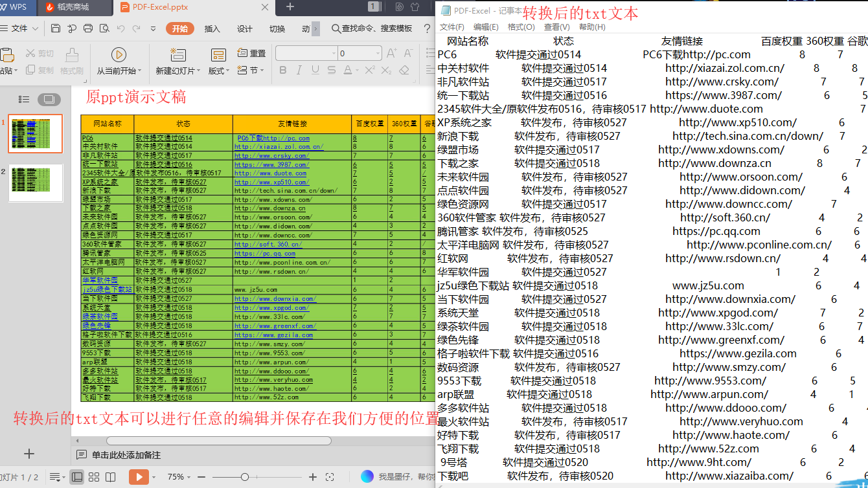868x488 pixels.
Task: Click add new slide plus in thumbnail panel
Action: click(x=29, y=454)
